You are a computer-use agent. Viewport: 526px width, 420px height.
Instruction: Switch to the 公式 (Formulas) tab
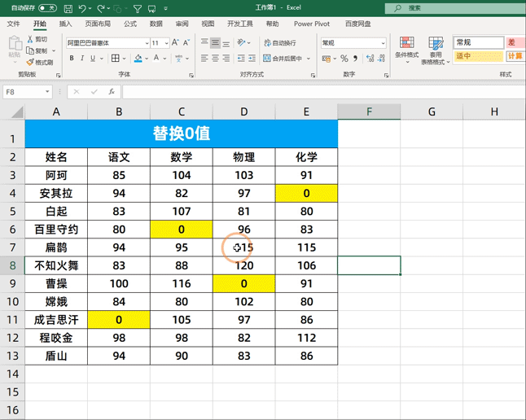coord(130,24)
